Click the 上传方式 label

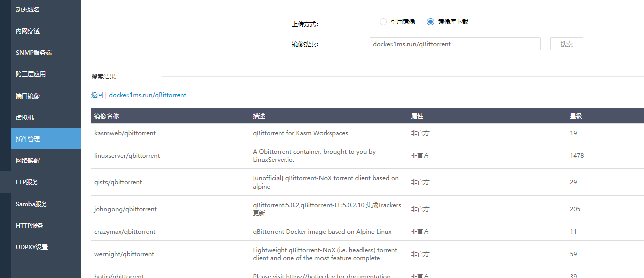point(305,24)
